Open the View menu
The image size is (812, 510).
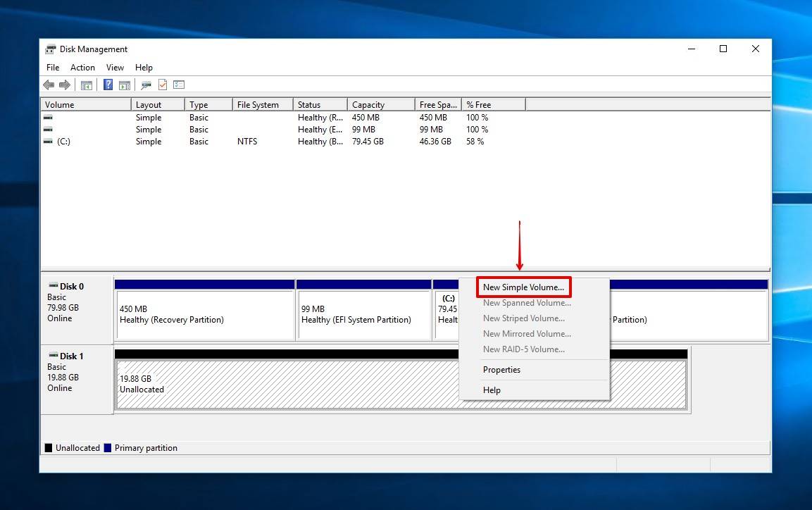pyautogui.click(x=115, y=68)
